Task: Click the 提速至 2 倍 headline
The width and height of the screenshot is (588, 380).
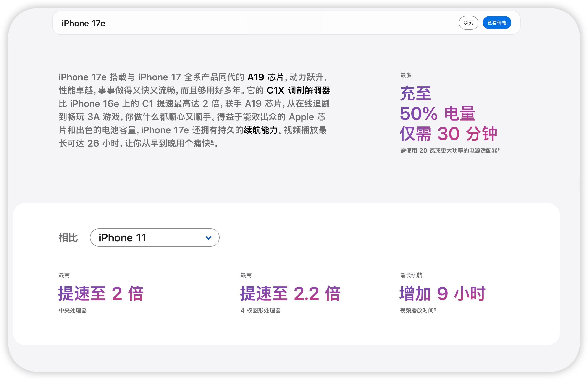Action: tap(101, 293)
